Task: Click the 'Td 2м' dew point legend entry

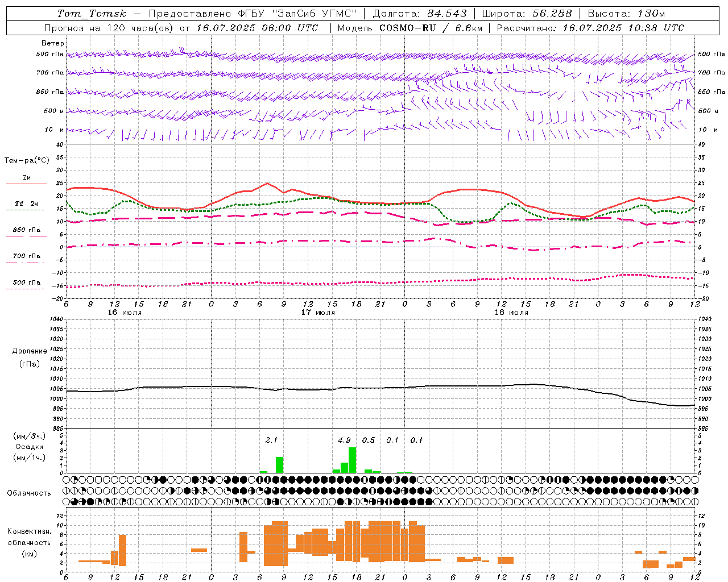Action: [26, 203]
